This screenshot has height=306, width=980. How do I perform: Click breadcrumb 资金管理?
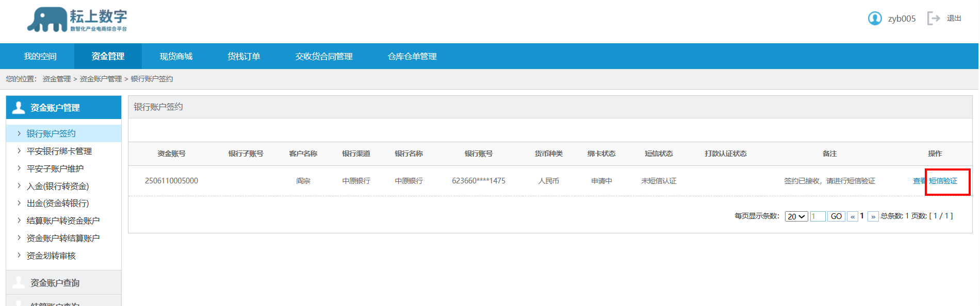(x=57, y=79)
